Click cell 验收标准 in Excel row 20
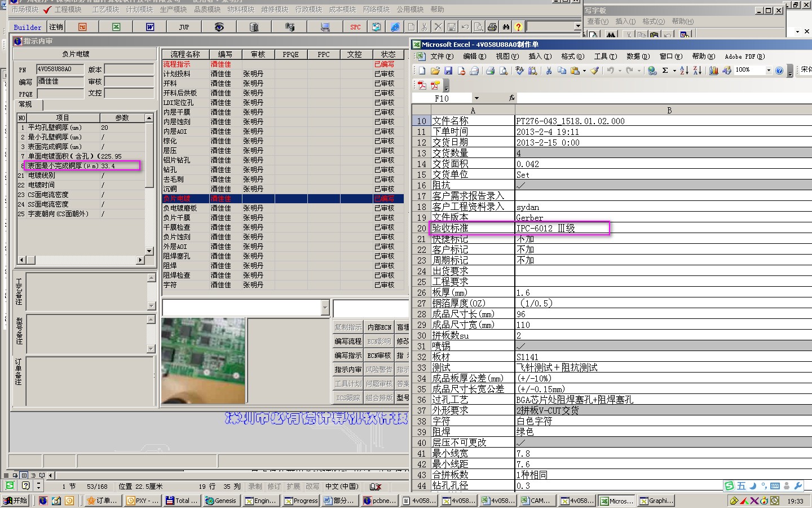The width and height of the screenshot is (812, 508). pos(473,228)
